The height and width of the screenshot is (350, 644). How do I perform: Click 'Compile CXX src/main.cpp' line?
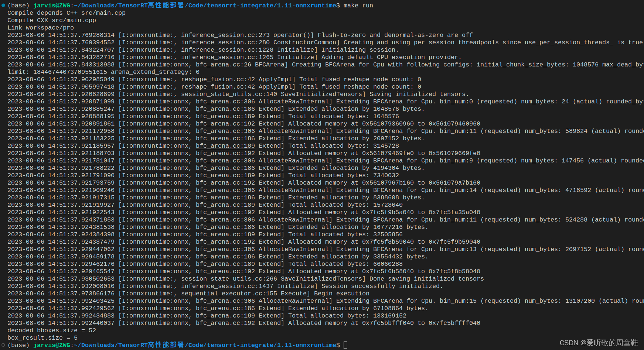click(x=52, y=20)
